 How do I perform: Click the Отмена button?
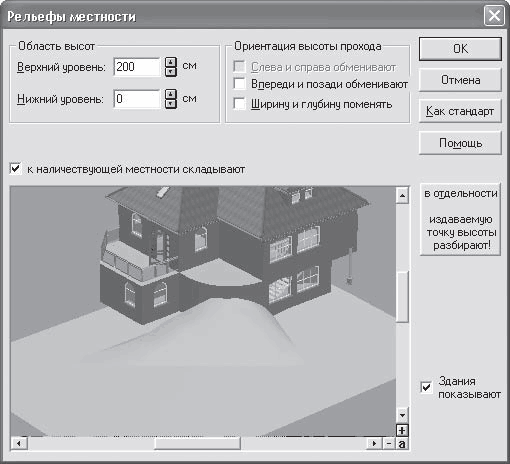coord(460,80)
